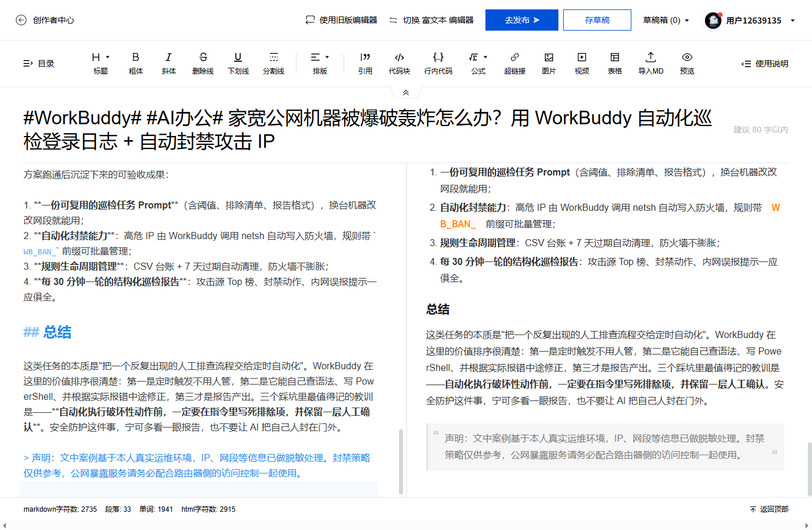This screenshot has width=812, height=530.
Task: Click preview list item 规则生命周期管理
Action: click(x=580, y=243)
